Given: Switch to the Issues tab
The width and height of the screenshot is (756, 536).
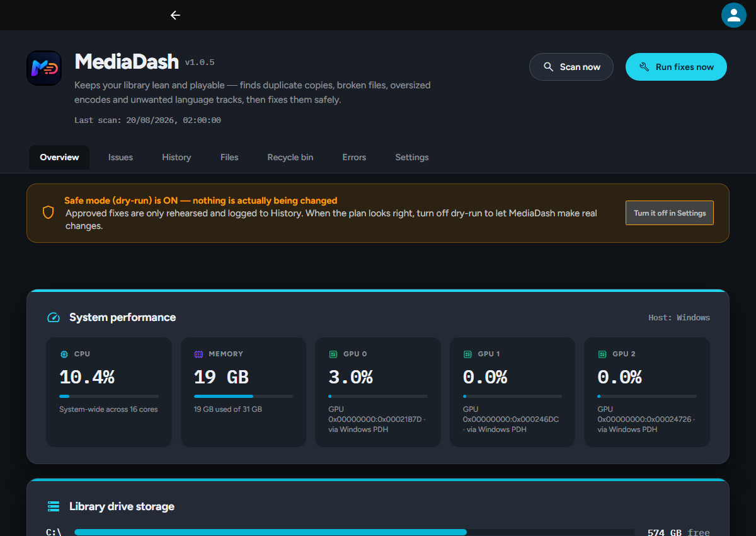Looking at the screenshot, I should pos(120,157).
